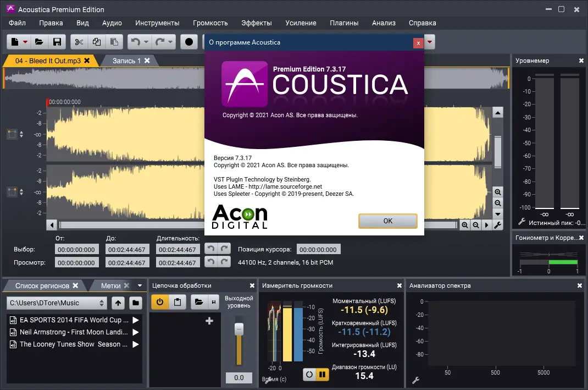Click the Save icon in the toolbar
This screenshot has width=588, height=390.
[57, 41]
